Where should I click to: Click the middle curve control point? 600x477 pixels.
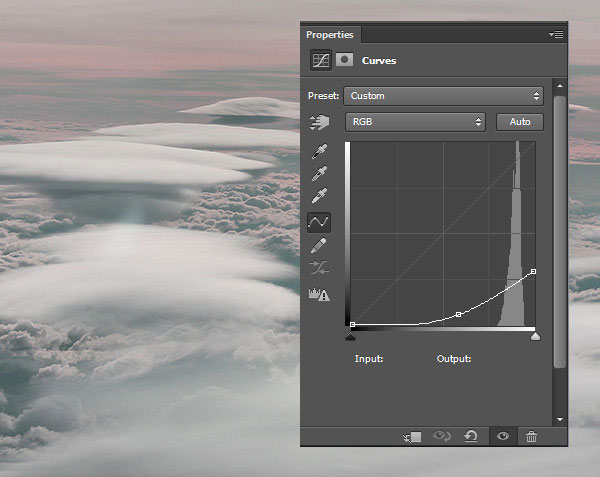[458, 315]
